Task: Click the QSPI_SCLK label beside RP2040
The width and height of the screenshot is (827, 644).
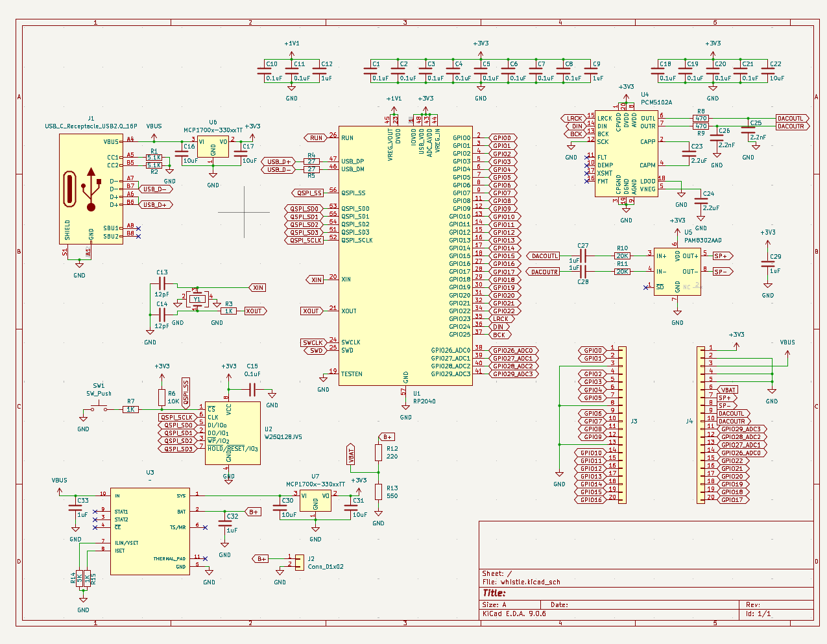Action: point(304,240)
